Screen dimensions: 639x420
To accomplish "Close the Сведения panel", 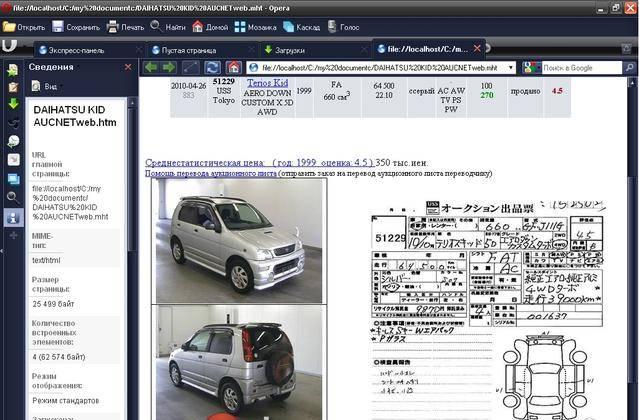I will 128,67.
